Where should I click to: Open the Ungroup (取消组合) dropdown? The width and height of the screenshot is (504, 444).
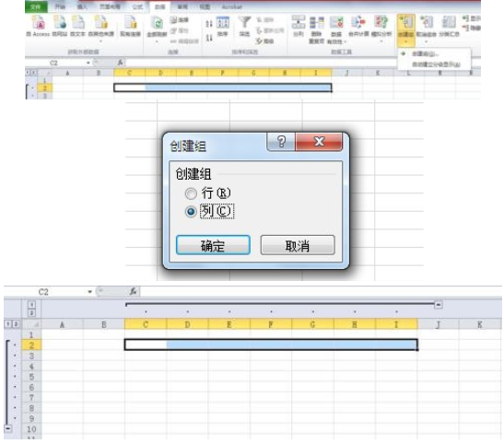[x=427, y=41]
